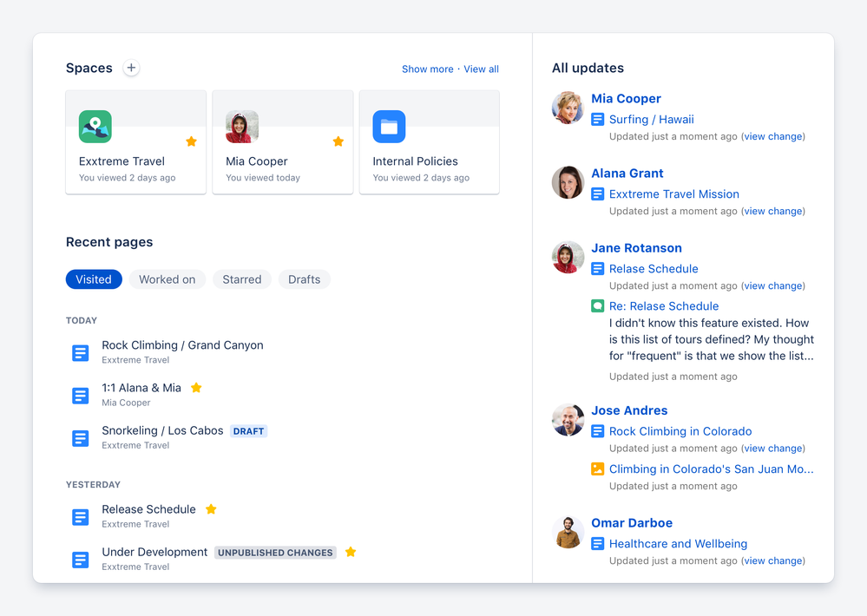Viewport: 867px width, 616px height.
Task: Open the Release Schedule recent page
Action: 148,509
